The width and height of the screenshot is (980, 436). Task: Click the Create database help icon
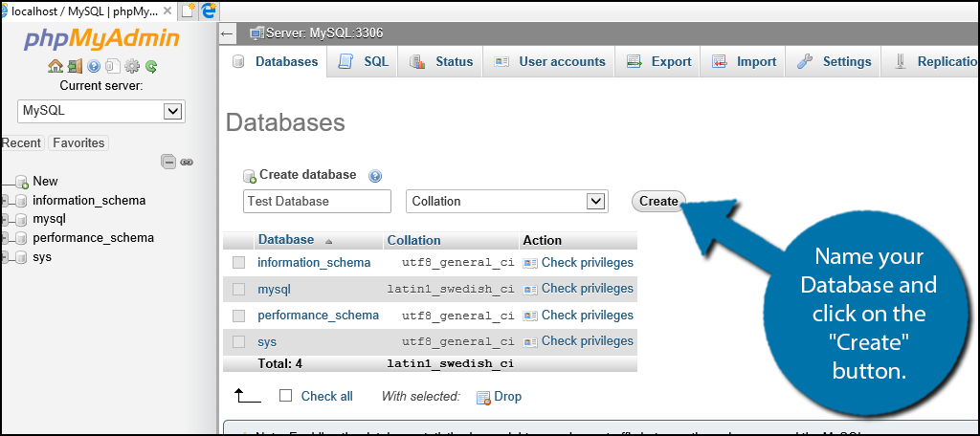[375, 176]
